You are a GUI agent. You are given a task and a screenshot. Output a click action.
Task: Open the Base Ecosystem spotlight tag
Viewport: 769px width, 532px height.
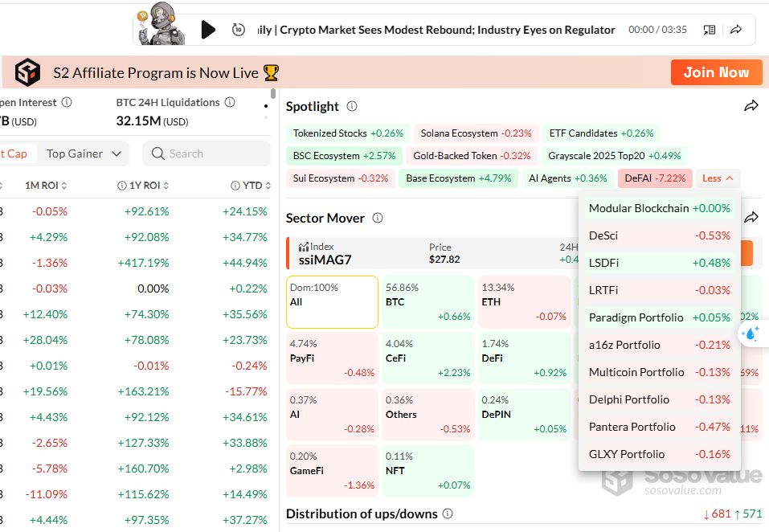(458, 178)
